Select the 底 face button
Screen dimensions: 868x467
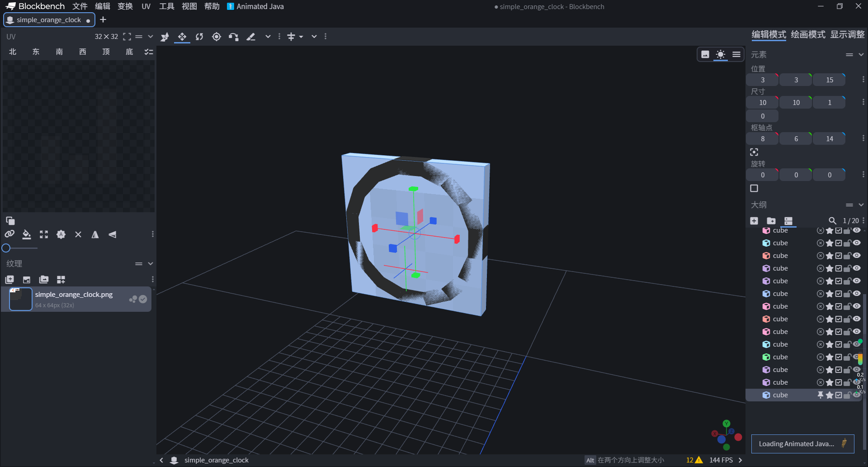coord(129,52)
